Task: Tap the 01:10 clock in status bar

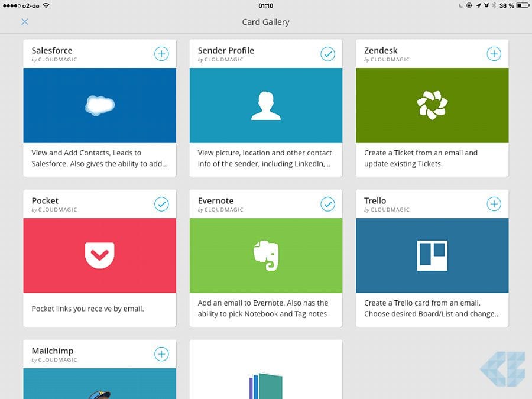Action: [x=265, y=6]
